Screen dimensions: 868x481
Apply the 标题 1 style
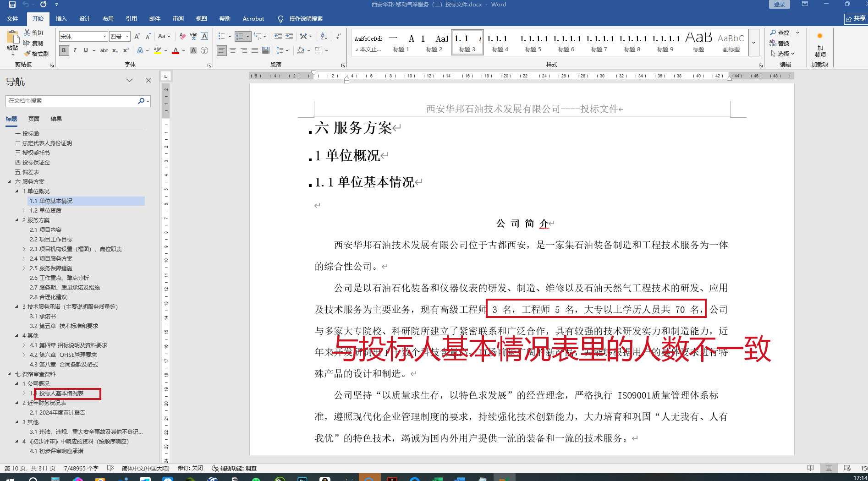(x=401, y=43)
